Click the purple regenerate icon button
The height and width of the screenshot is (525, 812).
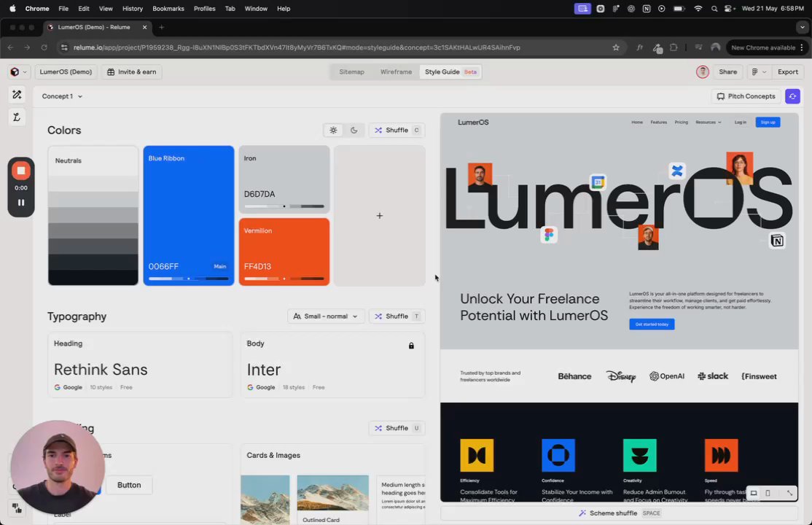(x=792, y=96)
